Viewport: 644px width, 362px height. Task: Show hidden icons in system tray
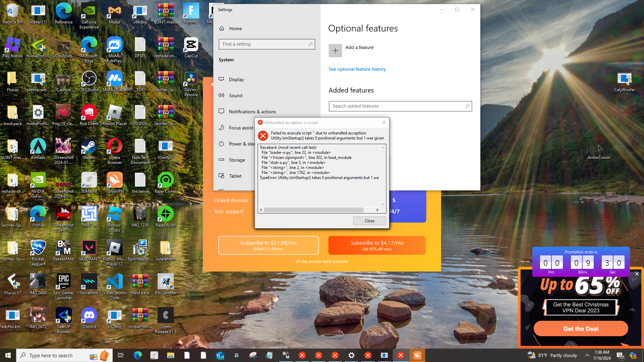pyautogui.click(x=587, y=355)
